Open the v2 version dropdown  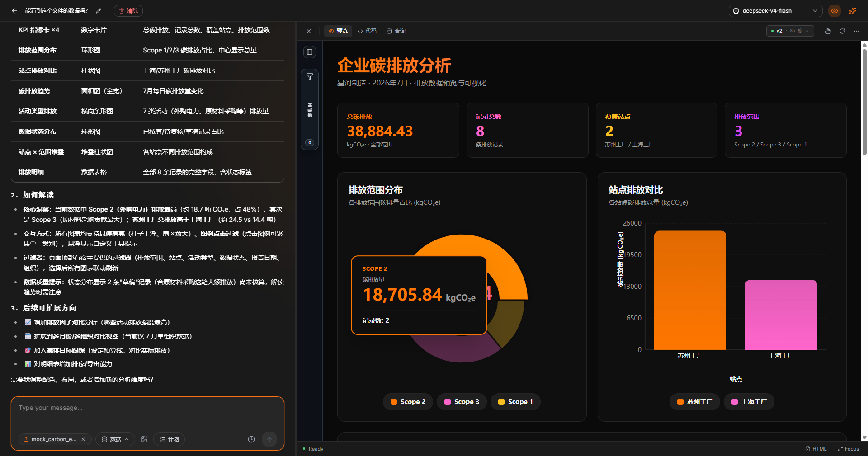[790, 31]
